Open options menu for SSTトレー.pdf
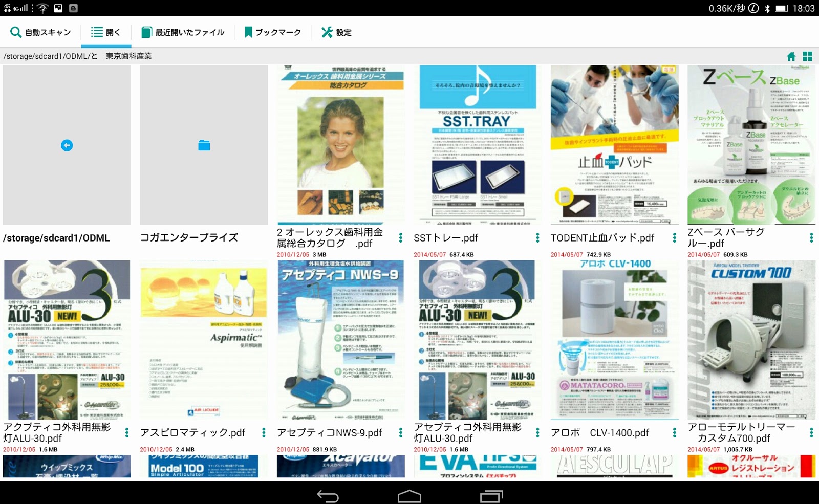The width and height of the screenshot is (819, 504). coord(537,238)
